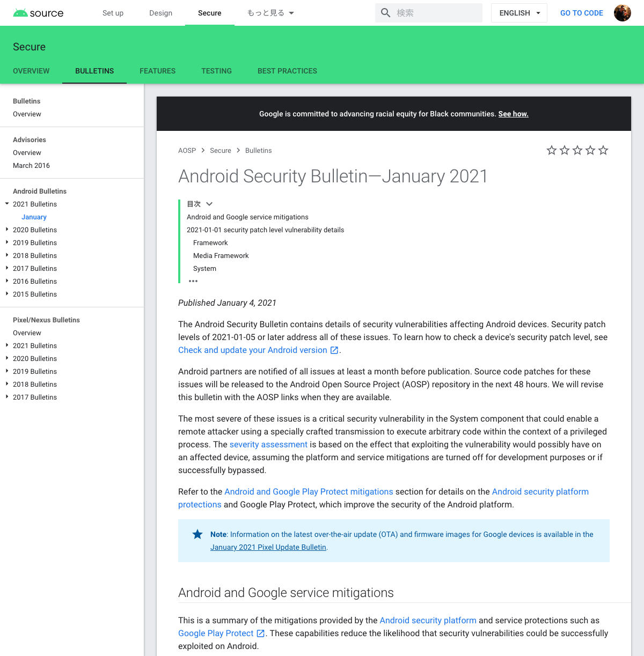This screenshot has height=656, width=644.
Task: Click the See how. link in the banner
Action: click(513, 114)
